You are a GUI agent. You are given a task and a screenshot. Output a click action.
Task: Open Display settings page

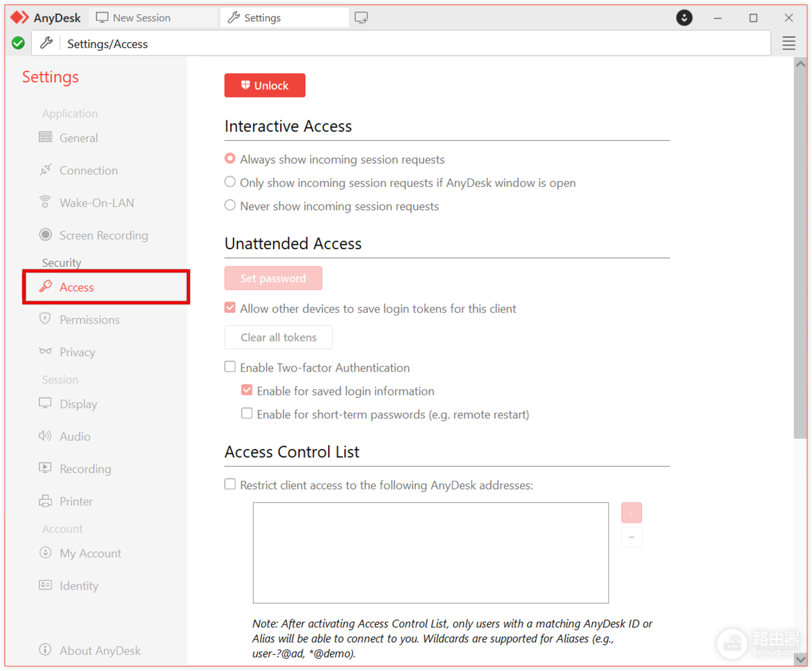coord(78,404)
